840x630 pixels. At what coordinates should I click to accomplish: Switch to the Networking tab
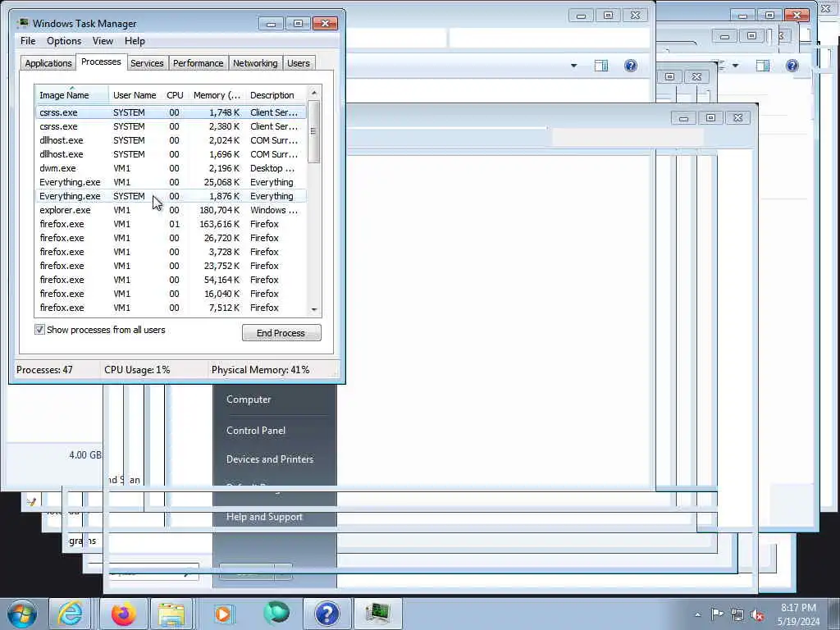click(x=255, y=63)
